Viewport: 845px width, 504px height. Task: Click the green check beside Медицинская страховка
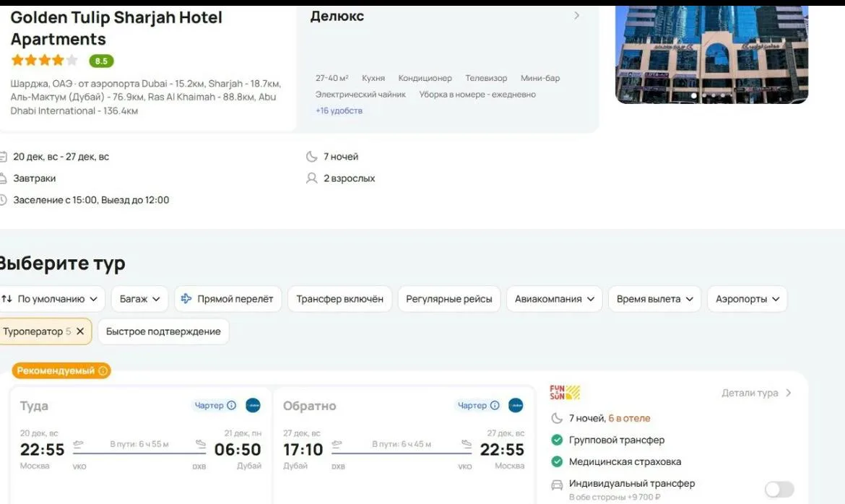(x=557, y=461)
